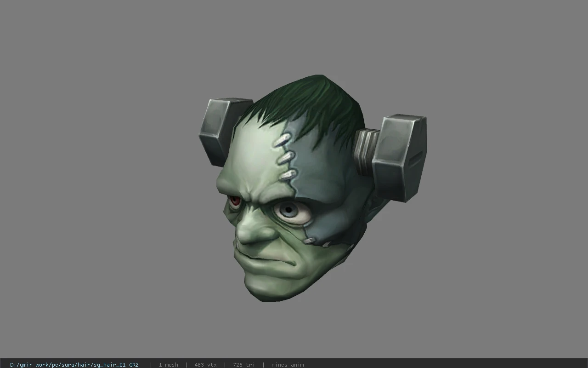Click the "1 mesh" status entry
The height and width of the screenshot is (368, 588).
coord(169,365)
